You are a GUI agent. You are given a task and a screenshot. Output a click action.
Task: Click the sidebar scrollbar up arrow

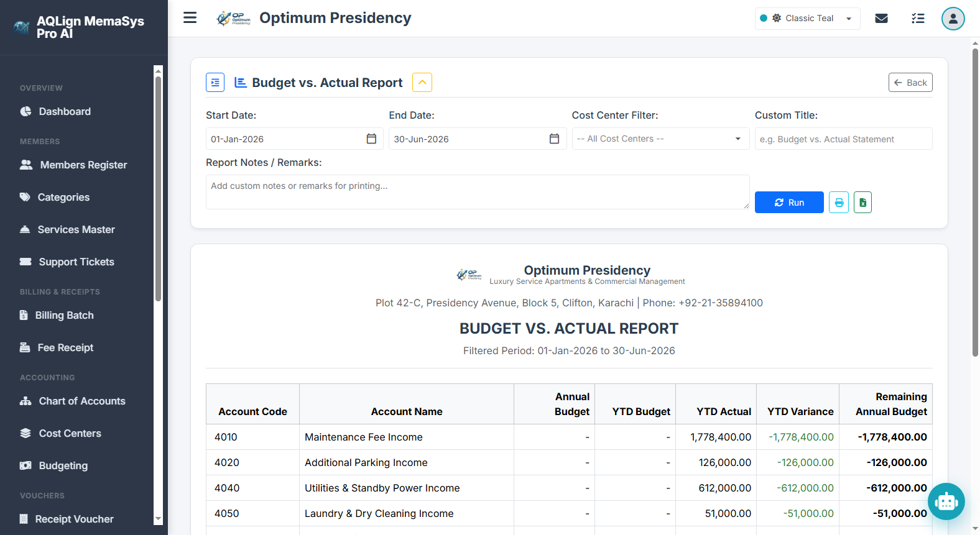coord(158,70)
